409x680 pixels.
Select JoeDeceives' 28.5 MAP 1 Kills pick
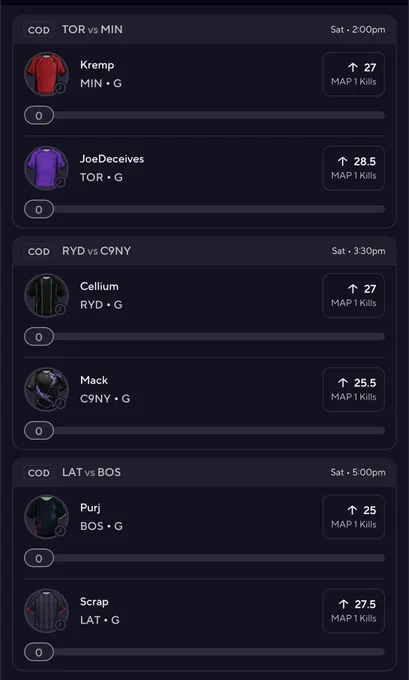[x=353, y=168]
